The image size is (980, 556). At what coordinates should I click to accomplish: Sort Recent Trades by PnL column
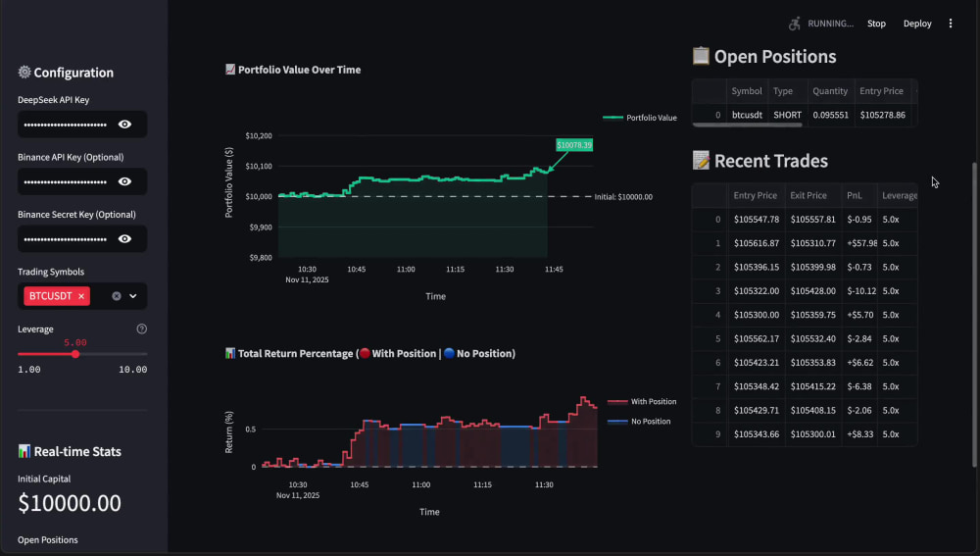859,196
